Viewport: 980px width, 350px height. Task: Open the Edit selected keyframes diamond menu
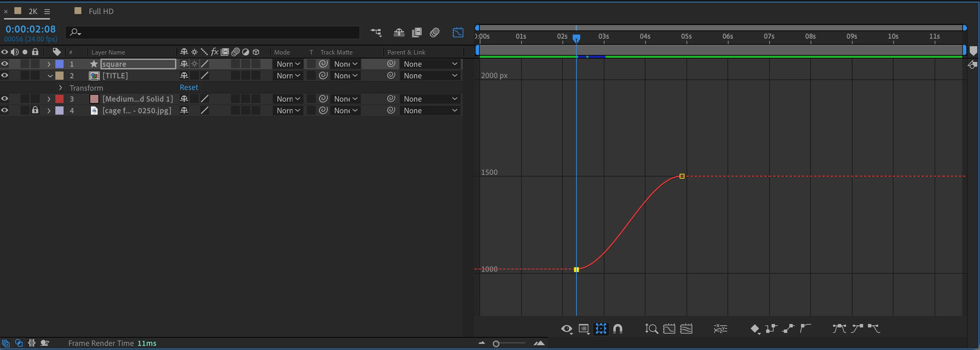pyautogui.click(x=755, y=329)
